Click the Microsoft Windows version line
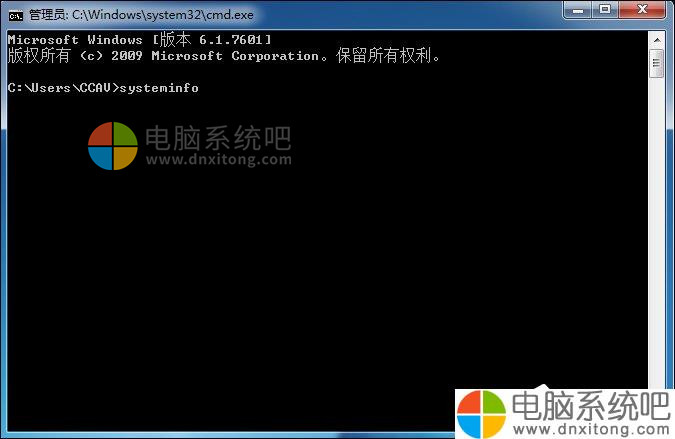Image resolution: width=675 pixels, height=439 pixels. point(139,40)
